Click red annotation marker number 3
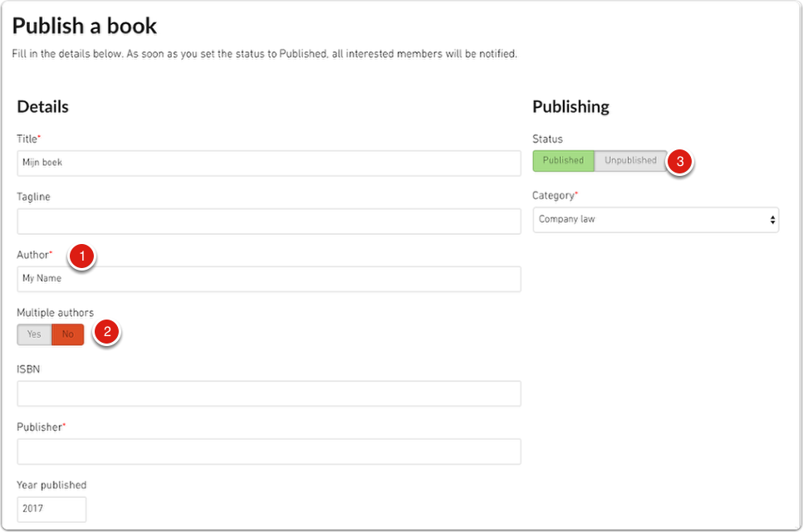Screen dimensions: 803x532 tap(680, 161)
